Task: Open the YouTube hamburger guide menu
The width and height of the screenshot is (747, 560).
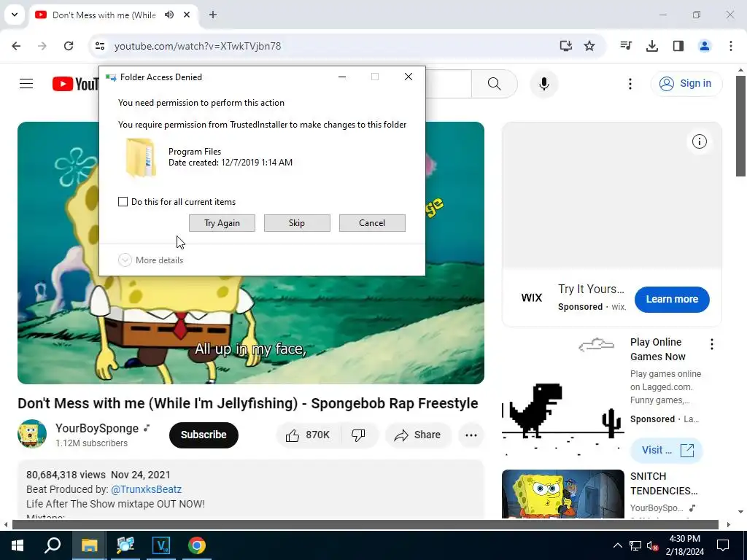Action: 26,84
